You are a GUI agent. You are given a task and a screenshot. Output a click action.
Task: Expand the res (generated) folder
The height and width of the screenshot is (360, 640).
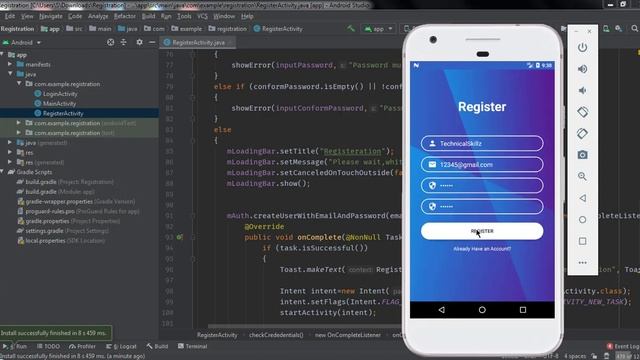10,162
